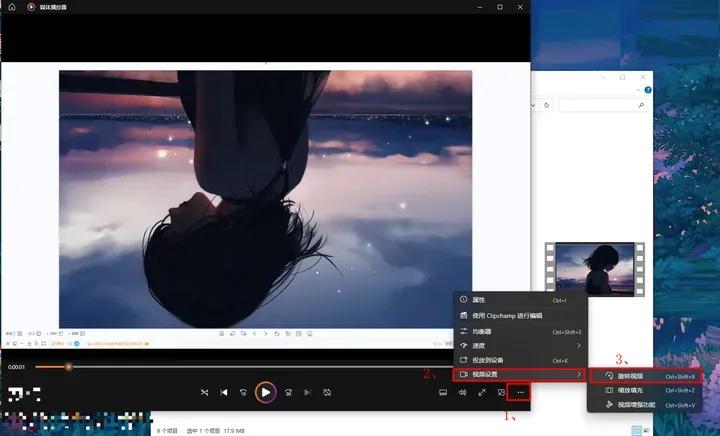The width and height of the screenshot is (720, 436).
Task: Skip forward 30 seconds
Action: click(x=288, y=392)
